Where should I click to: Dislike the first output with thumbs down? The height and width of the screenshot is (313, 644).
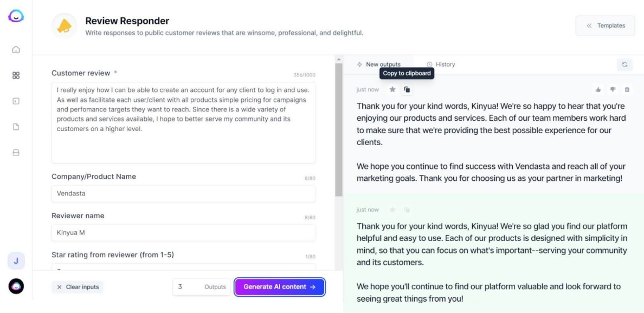[613, 89]
